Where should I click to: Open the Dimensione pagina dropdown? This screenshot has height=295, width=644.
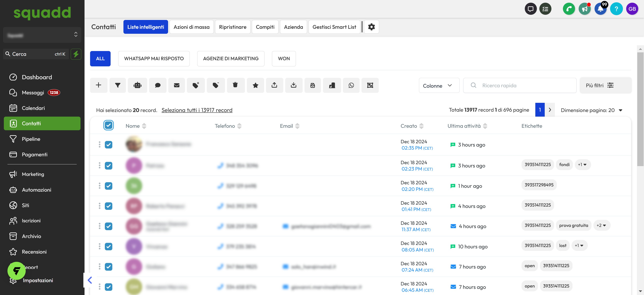pyautogui.click(x=591, y=110)
